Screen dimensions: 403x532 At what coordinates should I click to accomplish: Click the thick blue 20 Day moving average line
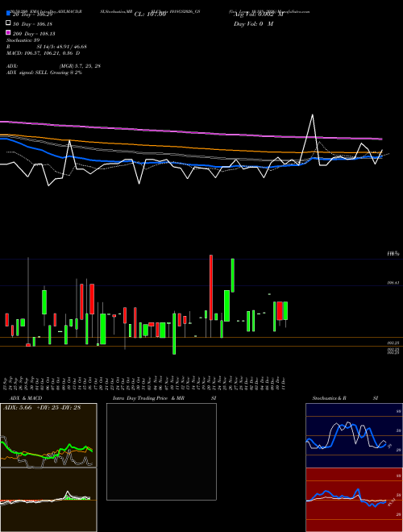190,164
